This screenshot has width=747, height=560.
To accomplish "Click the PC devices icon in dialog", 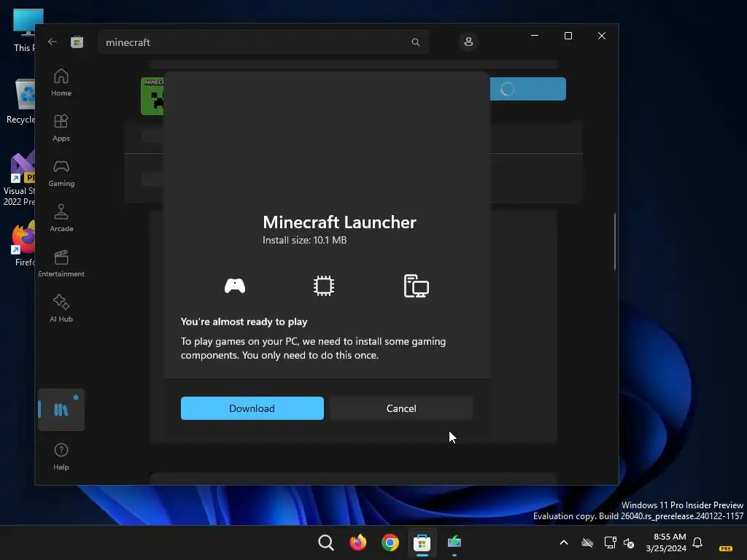I will tap(417, 286).
